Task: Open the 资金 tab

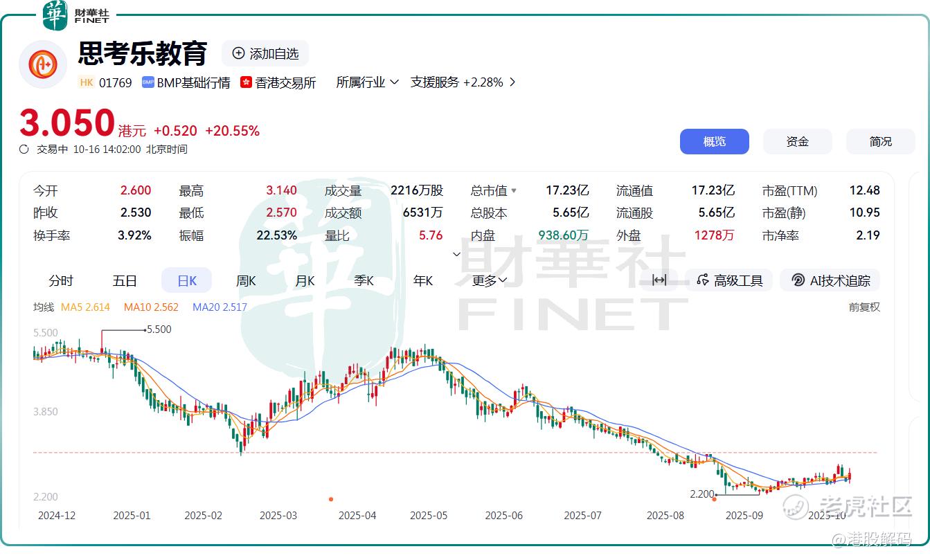Action: coord(798,141)
